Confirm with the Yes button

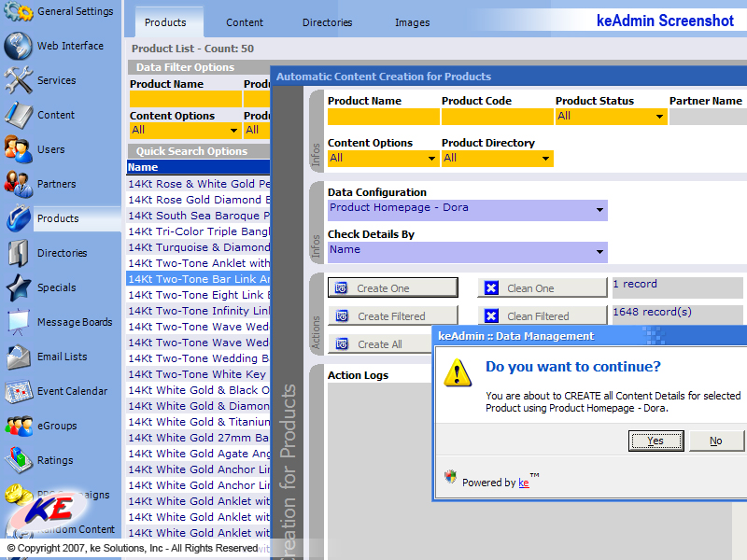(x=656, y=441)
